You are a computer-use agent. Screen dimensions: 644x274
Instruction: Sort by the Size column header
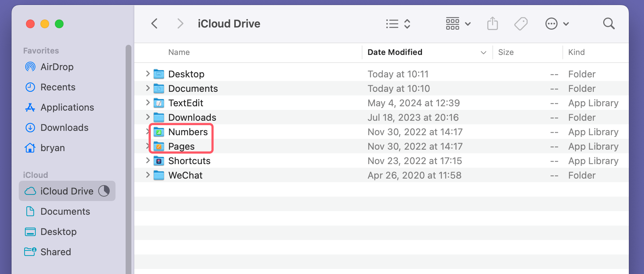point(506,52)
